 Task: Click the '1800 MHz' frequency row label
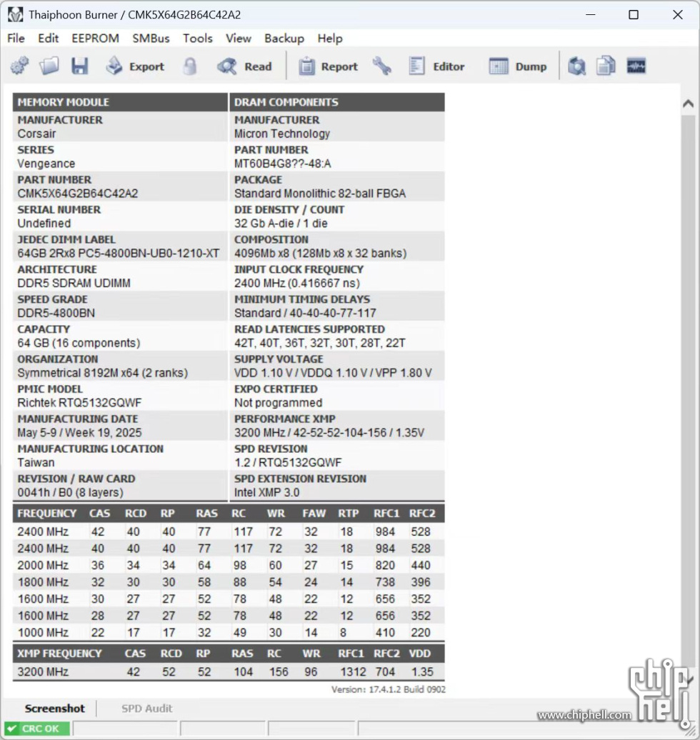tap(43, 582)
